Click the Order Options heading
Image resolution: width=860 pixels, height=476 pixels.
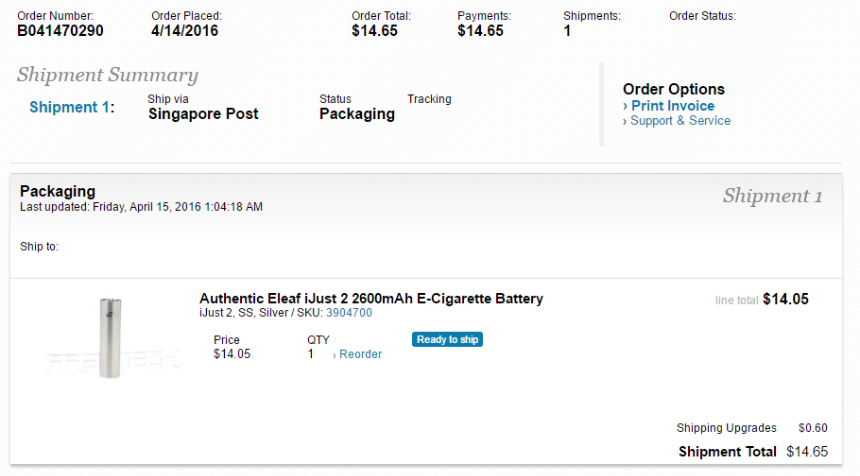(x=673, y=89)
